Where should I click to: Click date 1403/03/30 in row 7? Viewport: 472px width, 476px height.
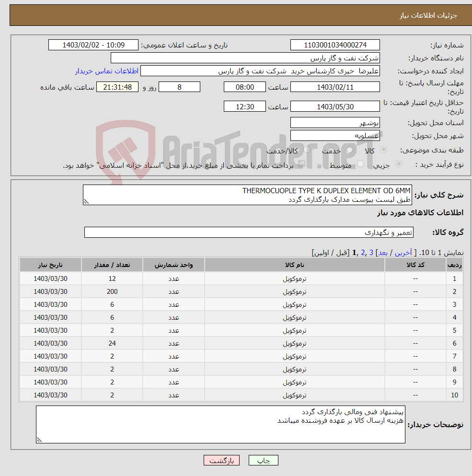point(50,356)
